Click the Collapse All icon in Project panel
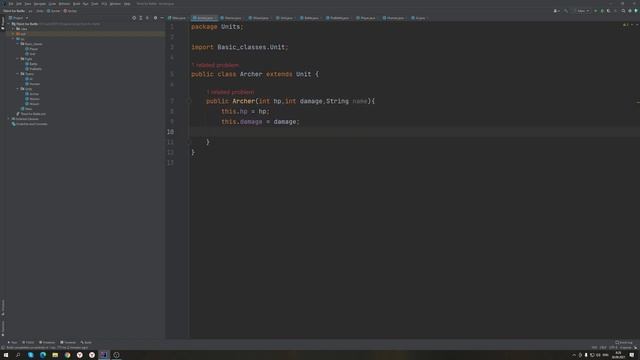Image resolution: width=640 pixels, height=360 pixels. tap(147, 18)
